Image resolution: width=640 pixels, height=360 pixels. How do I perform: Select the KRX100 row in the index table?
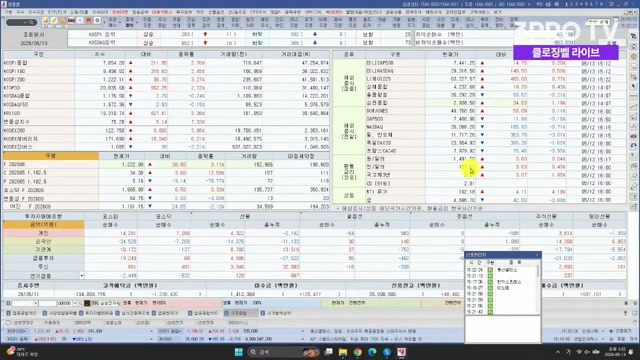click(x=166, y=113)
